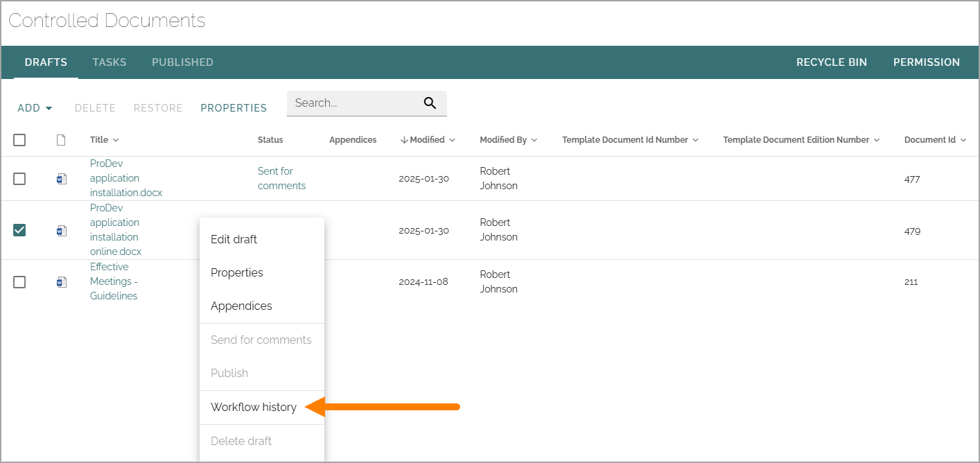Click the document type column header icon
Viewport: 980px width, 463px height.
(61, 140)
